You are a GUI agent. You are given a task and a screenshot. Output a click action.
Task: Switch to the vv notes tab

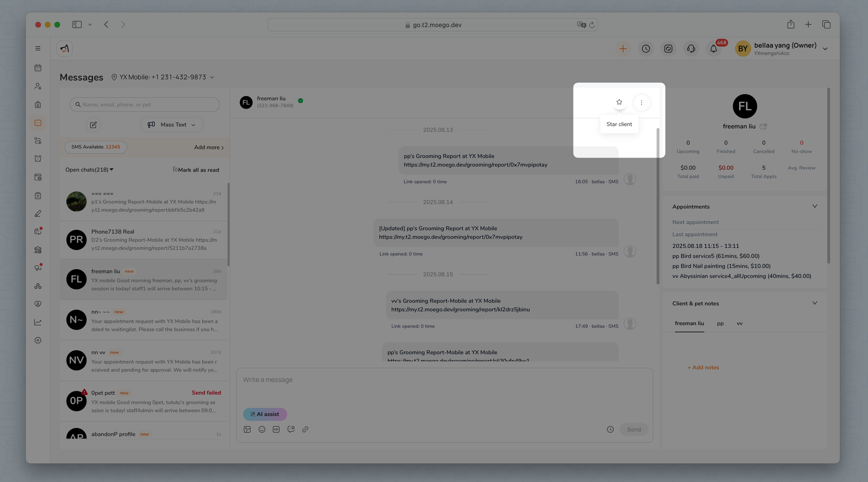(x=739, y=324)
